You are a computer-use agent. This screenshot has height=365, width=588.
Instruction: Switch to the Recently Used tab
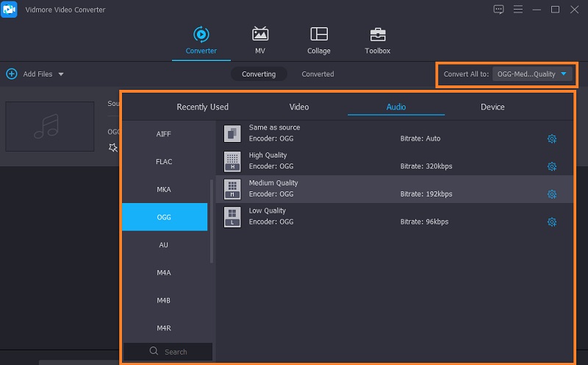202,107
